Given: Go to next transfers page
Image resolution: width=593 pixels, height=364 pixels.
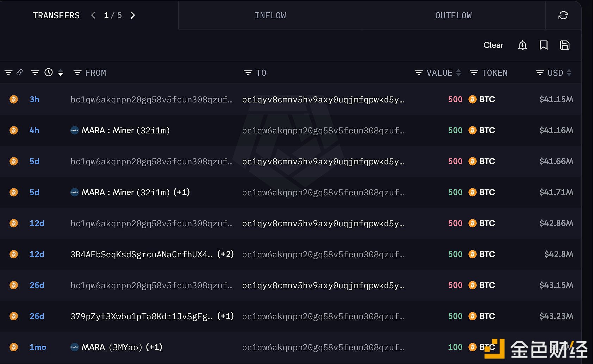Looking at the screenshot, I should point(133,15).
